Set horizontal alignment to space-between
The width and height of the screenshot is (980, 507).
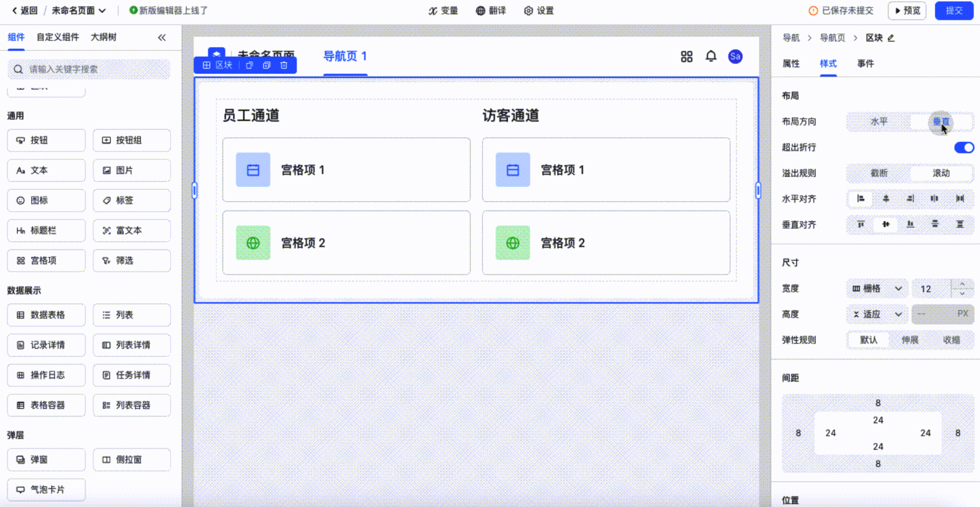960,199
